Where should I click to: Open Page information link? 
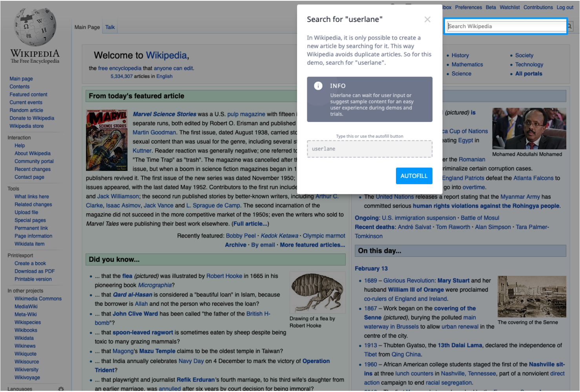pyautogui.click(x=33, y=236)
